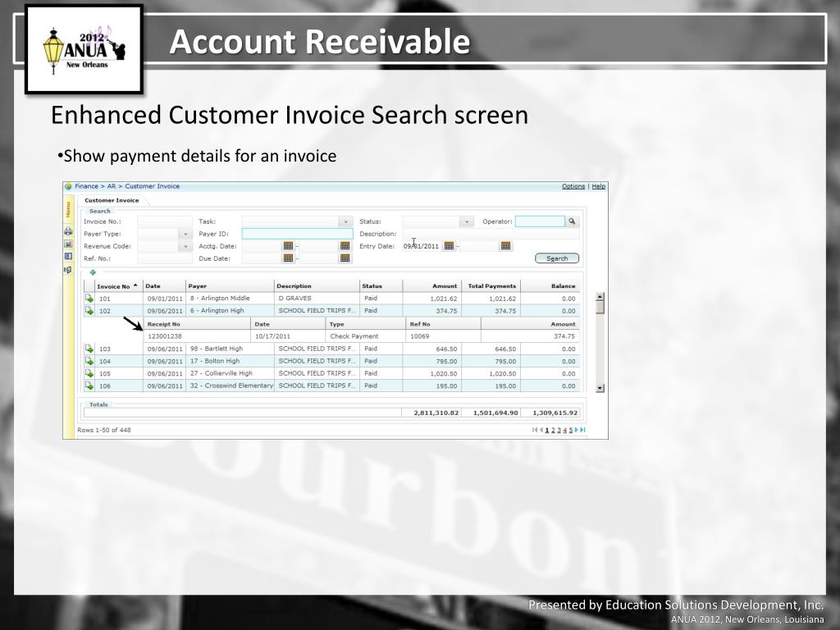840x630 pixels.
Task: Expand the Payer Type dropdown
Action: [185, 234]
